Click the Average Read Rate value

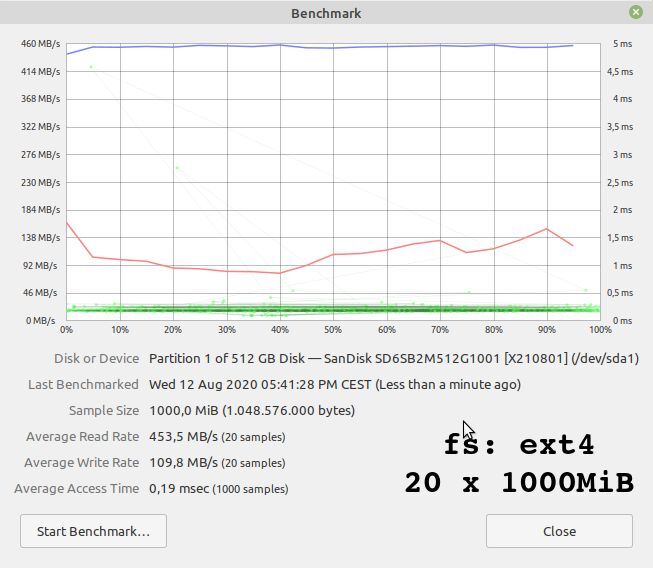[217, 436]
